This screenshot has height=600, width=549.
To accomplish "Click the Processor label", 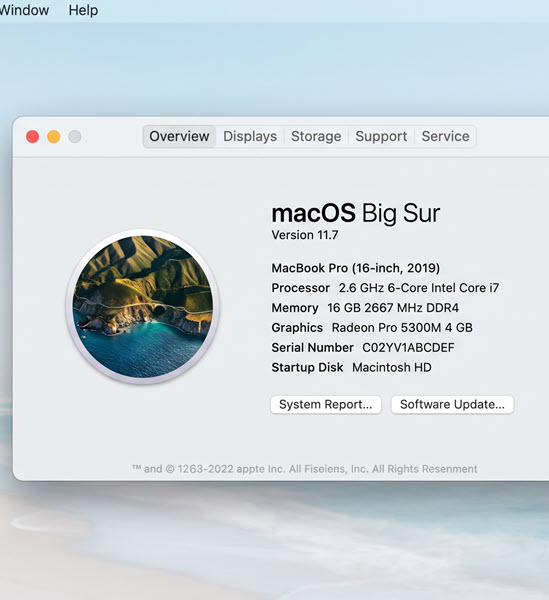I will [x=301, y=288].
